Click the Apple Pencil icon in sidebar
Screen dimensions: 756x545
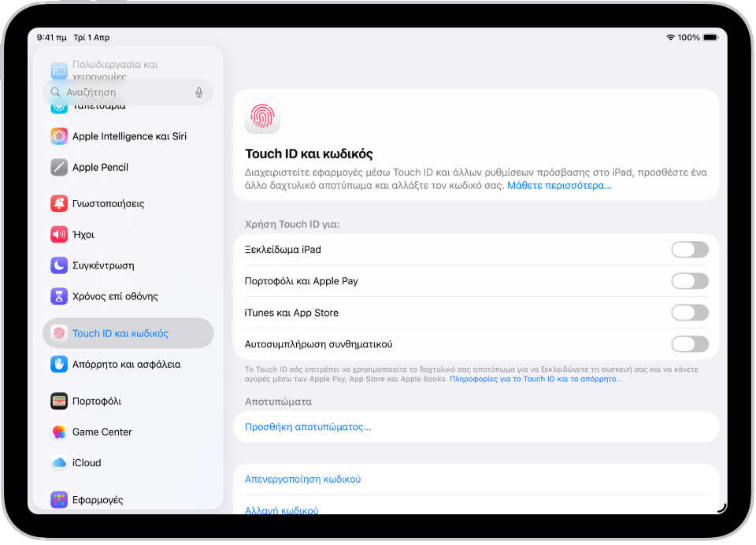tap(59, 167)
